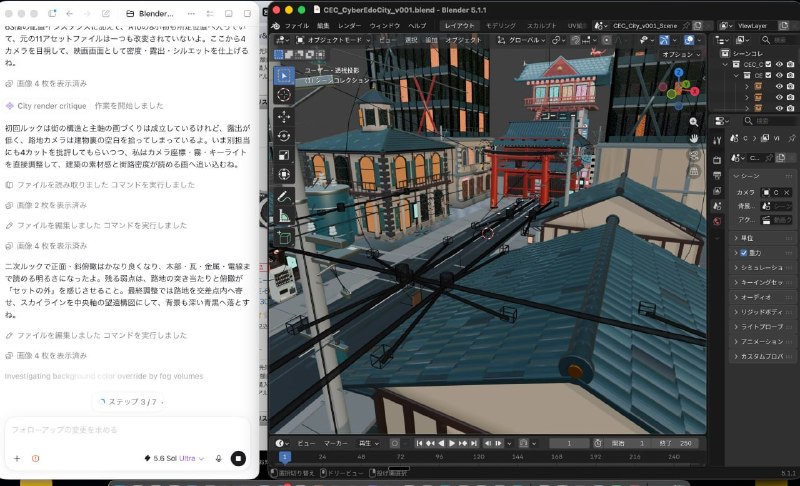Image resolution: width=800 pixels, height=486 pixels.
Task: Open the Render properties tab icon
Action: click(x=717, y=160)
